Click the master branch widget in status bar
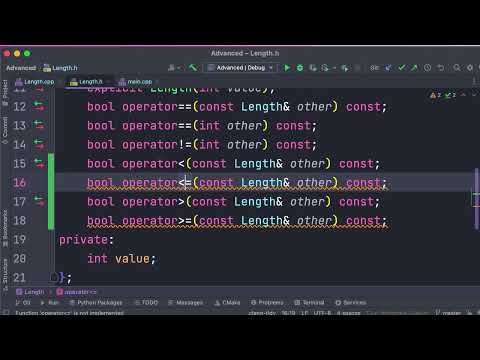The image size is (480, 360). [448, 313]
